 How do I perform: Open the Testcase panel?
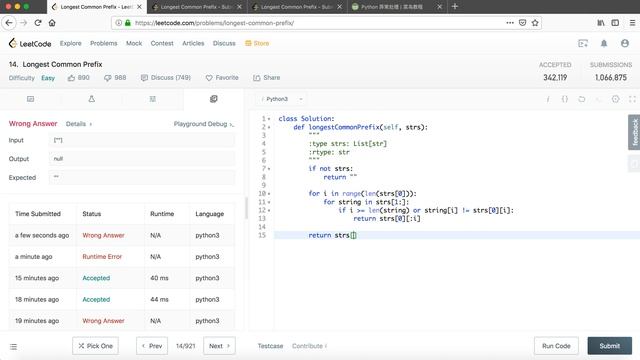click(270, 346)
